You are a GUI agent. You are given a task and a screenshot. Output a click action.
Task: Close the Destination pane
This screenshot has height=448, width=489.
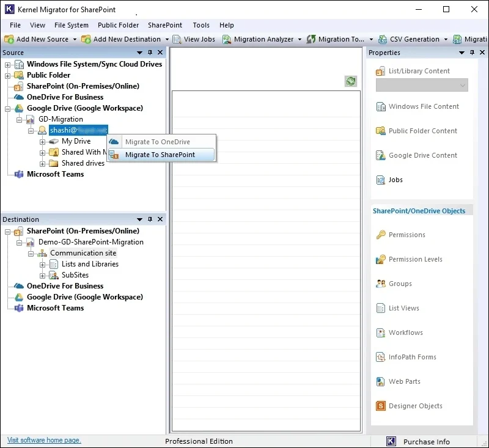160,219
